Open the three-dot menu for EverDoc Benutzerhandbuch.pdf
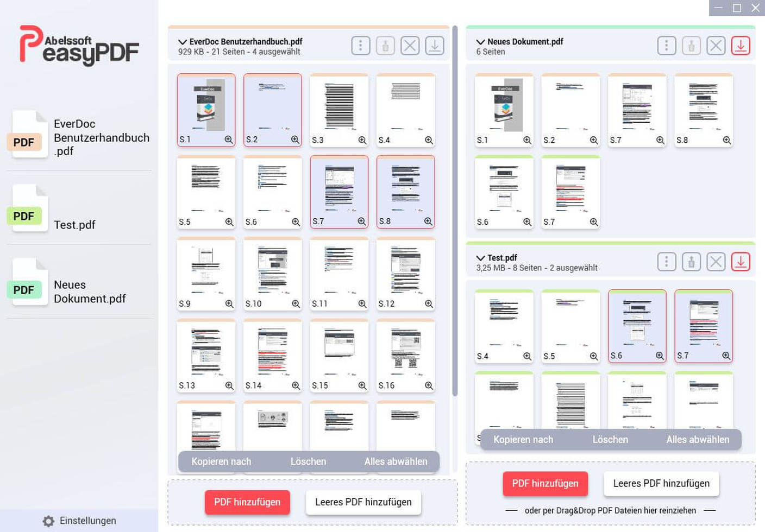765x532 pixels. [360, 46]
